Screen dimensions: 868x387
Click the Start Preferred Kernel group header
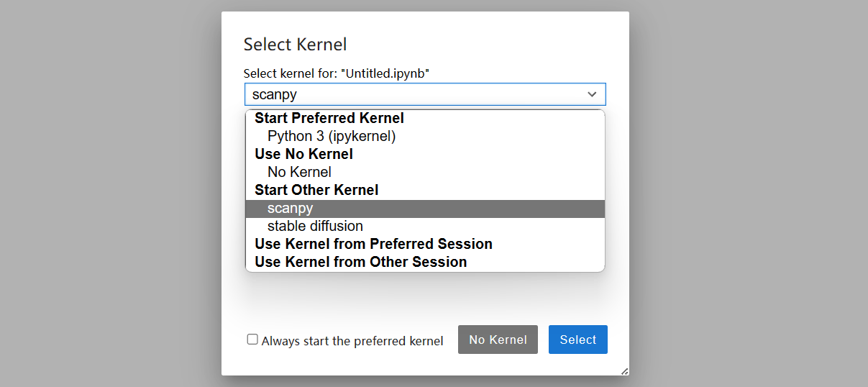coord(329,118)
